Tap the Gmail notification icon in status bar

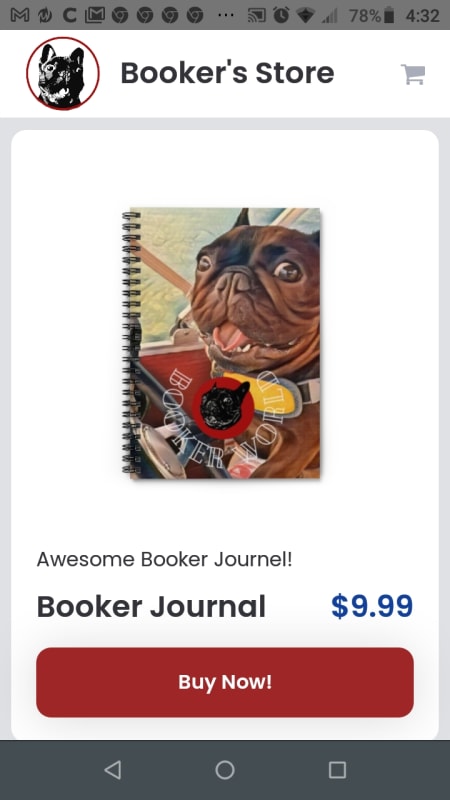click(x=20, y=15)
